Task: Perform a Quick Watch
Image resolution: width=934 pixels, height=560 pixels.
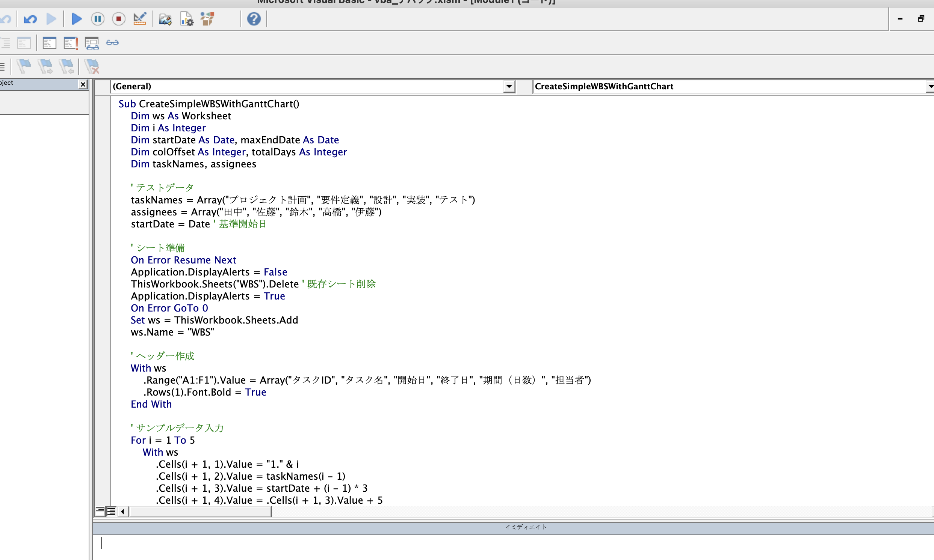Action: pos(112,43)
